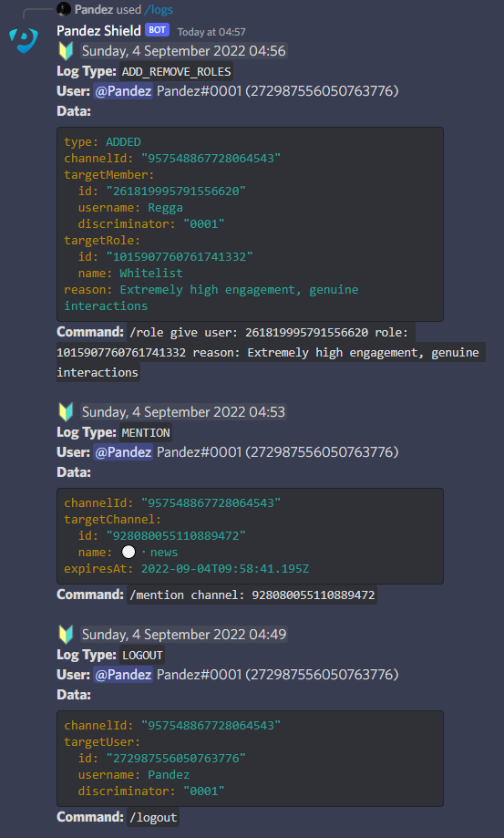This screenshot has width=504, height=838.
Task: Click the /mention channel command code text
Action: pos(252,595)
